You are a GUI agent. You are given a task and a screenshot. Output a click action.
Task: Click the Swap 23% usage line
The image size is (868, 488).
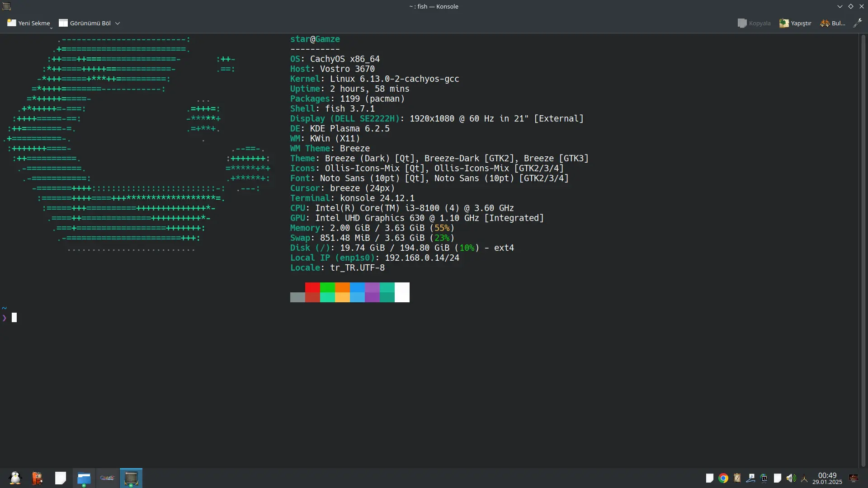[x=373, y=238]
